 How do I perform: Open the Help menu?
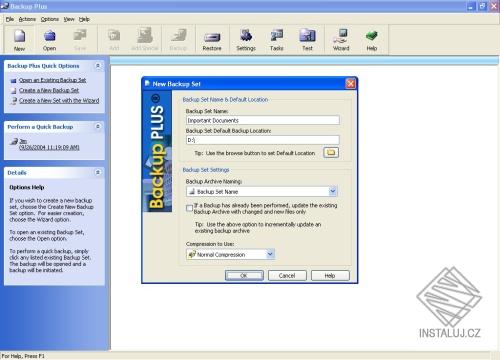coord(84,19)
